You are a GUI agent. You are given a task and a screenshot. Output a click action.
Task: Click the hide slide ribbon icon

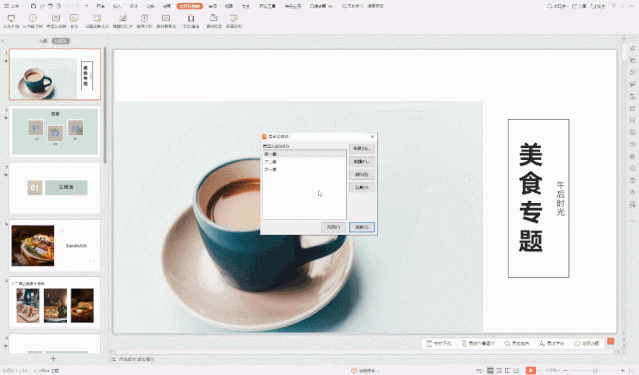coord(123,18)
